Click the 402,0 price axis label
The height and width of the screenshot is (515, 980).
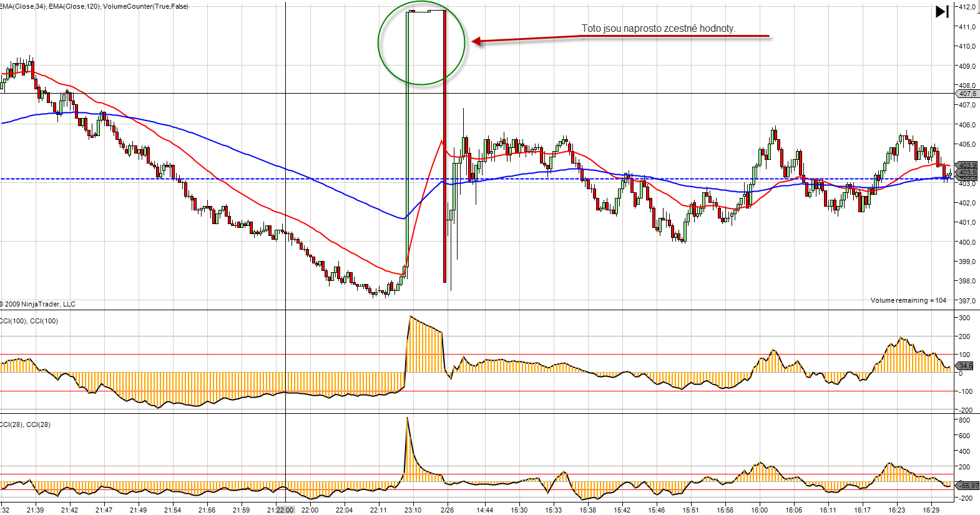tap(967, 203)
